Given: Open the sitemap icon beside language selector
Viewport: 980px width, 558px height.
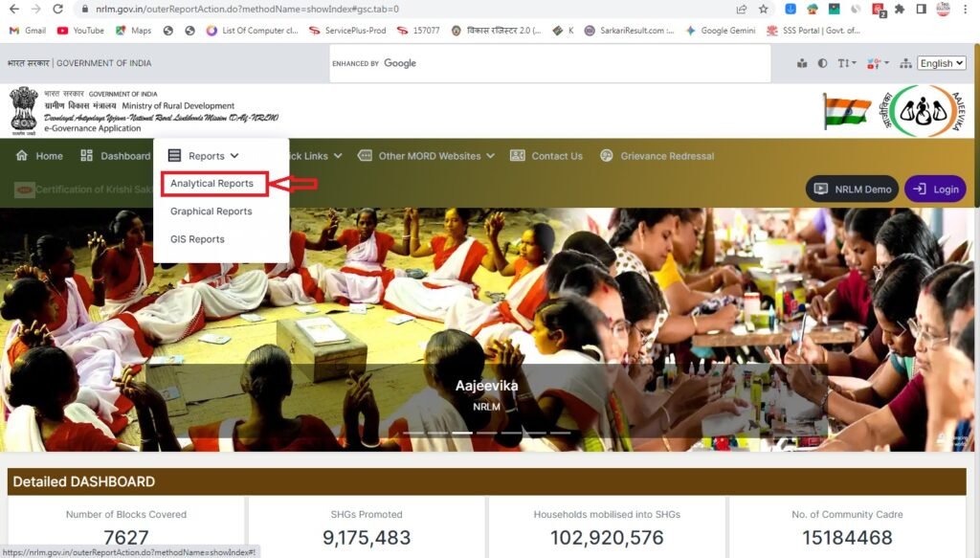Looking at the screenshot, I should pyautogui.click(x=905, y=63).
